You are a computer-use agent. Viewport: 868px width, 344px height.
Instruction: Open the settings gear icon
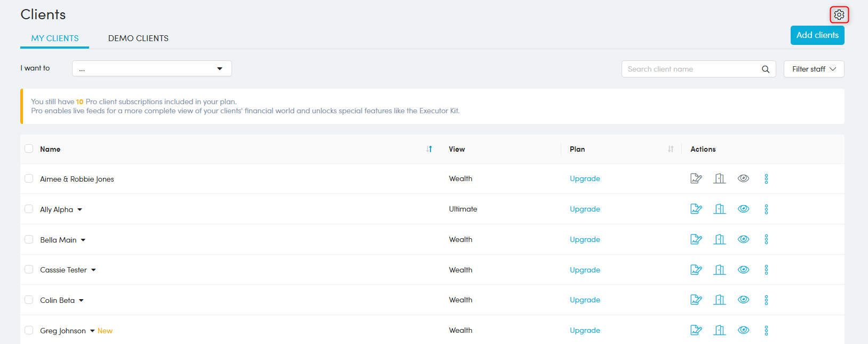click(x=839, y=15)
